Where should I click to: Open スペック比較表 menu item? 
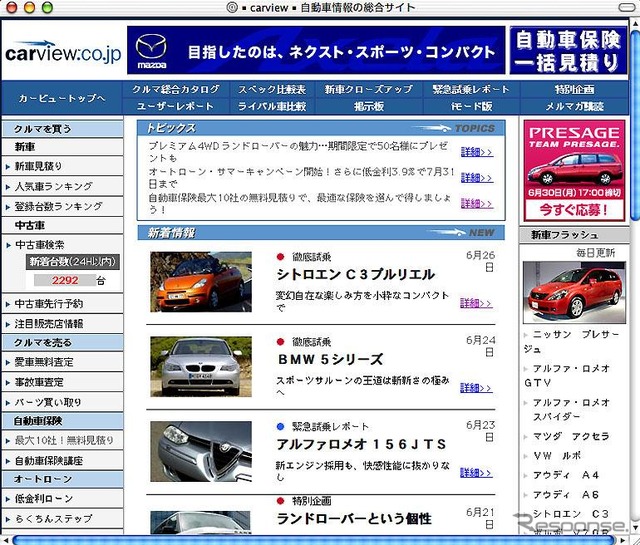pyautogui.click(x=272, y=89)
